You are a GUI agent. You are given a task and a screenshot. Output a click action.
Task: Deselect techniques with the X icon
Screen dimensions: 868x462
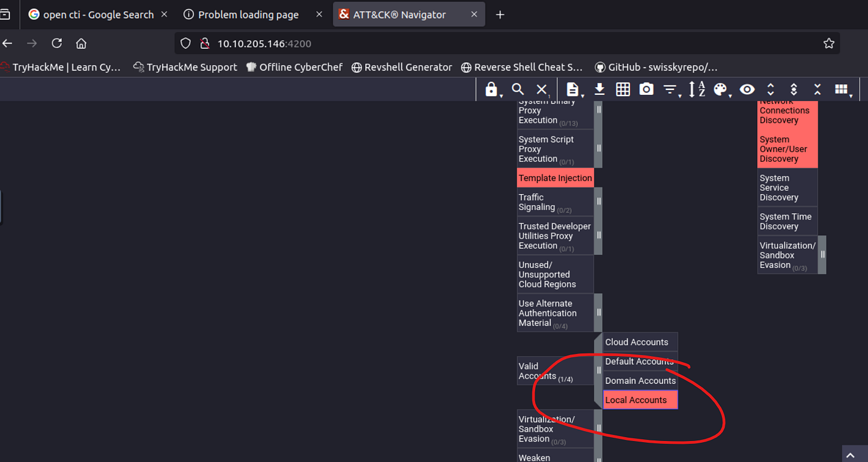(542, 90)
